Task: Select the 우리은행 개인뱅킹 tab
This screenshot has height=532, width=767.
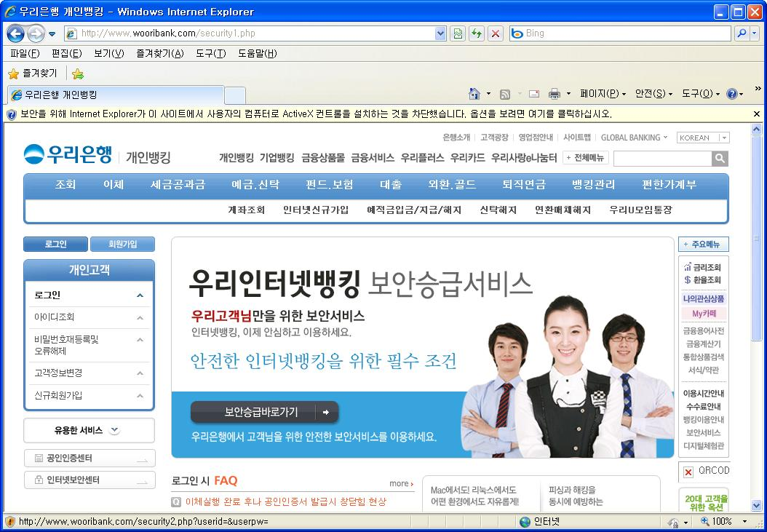Action: (116, 95)
